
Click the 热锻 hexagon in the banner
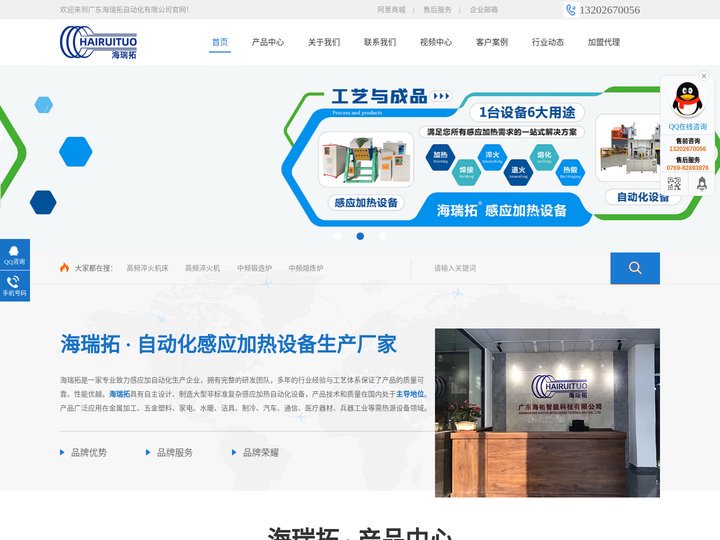pos(570,172)
